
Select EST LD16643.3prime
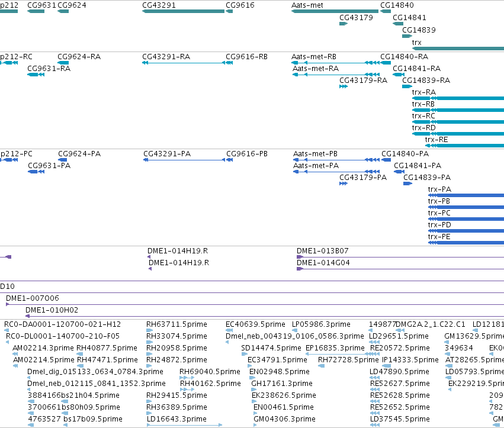coord(176,419)
